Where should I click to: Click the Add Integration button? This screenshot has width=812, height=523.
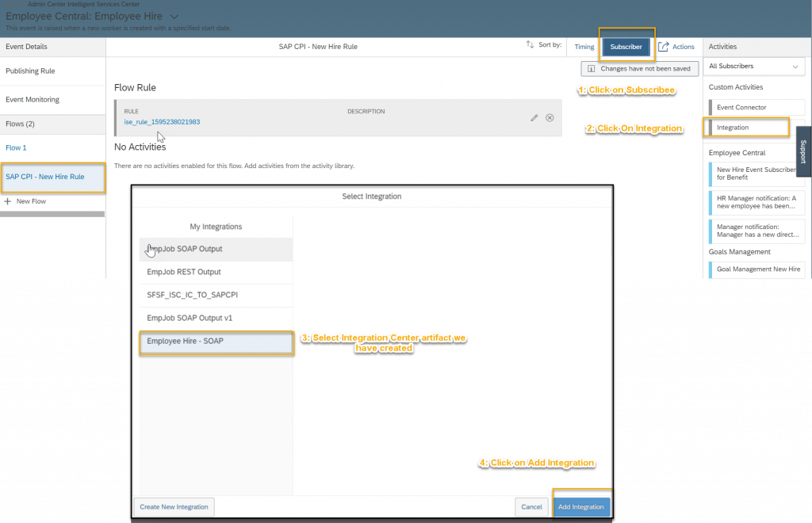pos(581,507)
